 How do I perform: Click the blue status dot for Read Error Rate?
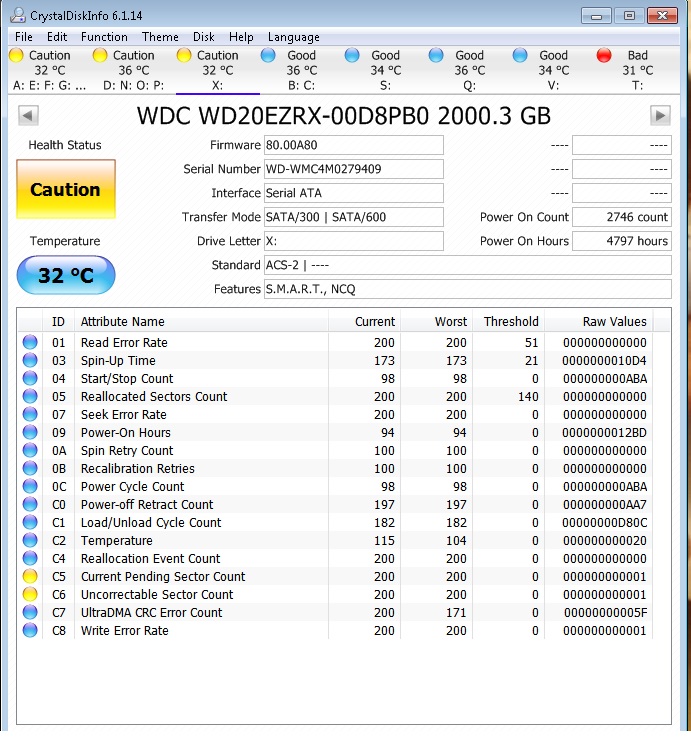pos(30,342)
